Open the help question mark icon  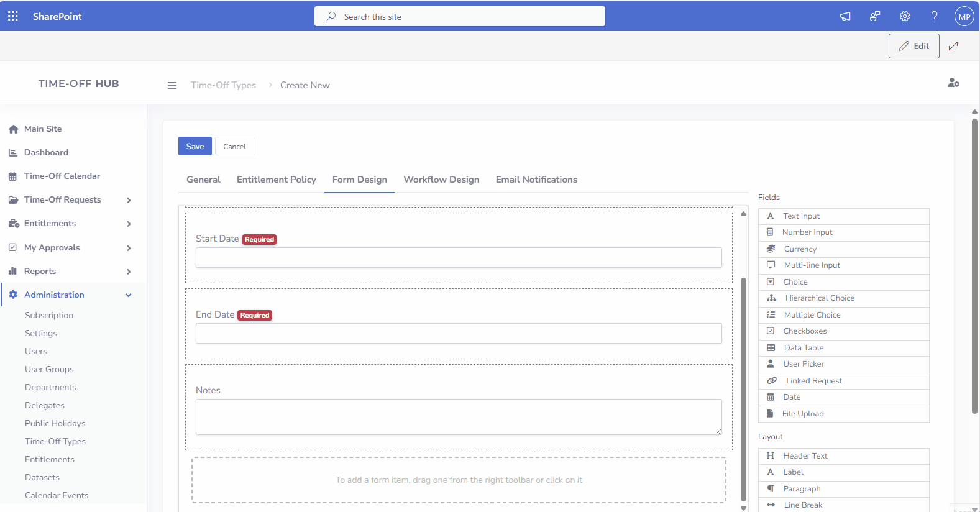(934, 16)
